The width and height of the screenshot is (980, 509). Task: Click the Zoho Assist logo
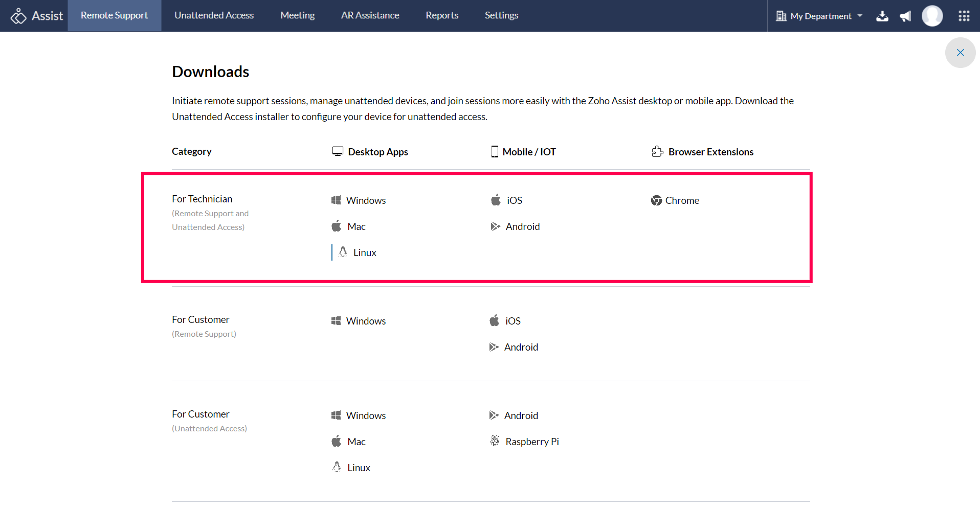(37, 16)
